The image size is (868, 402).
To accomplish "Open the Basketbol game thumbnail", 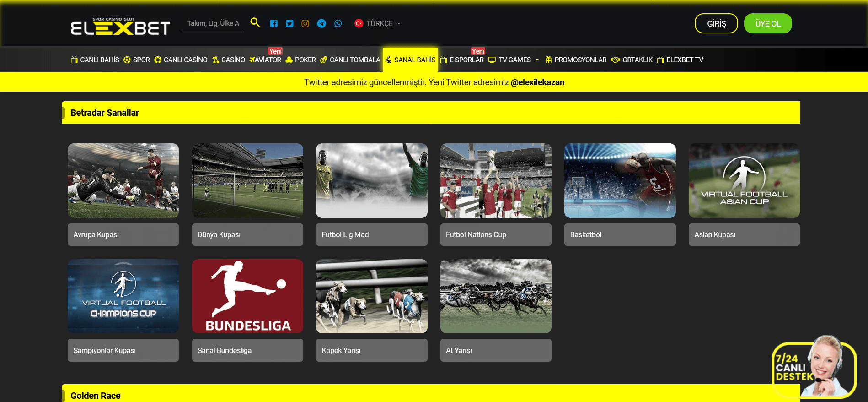I will pos(620,180).
